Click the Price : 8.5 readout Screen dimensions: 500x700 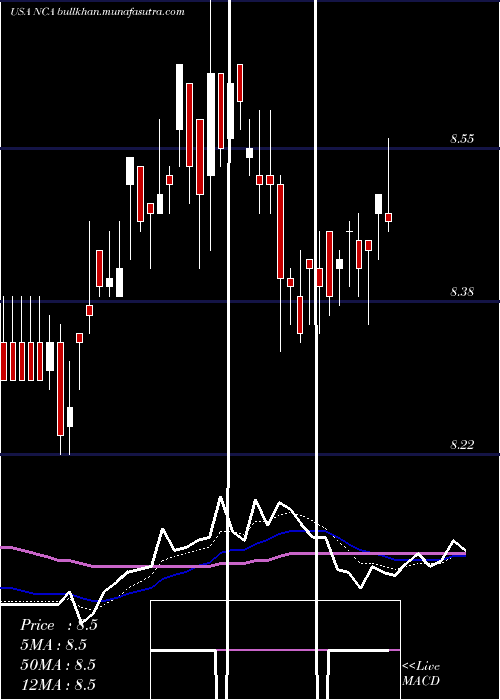[59, 625]
